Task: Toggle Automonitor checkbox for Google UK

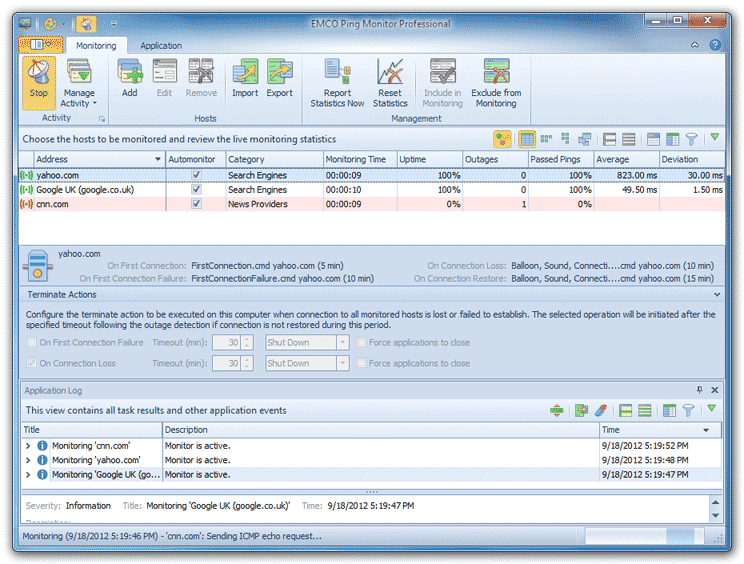Action: pyautogui.click(x=196, y=189)
